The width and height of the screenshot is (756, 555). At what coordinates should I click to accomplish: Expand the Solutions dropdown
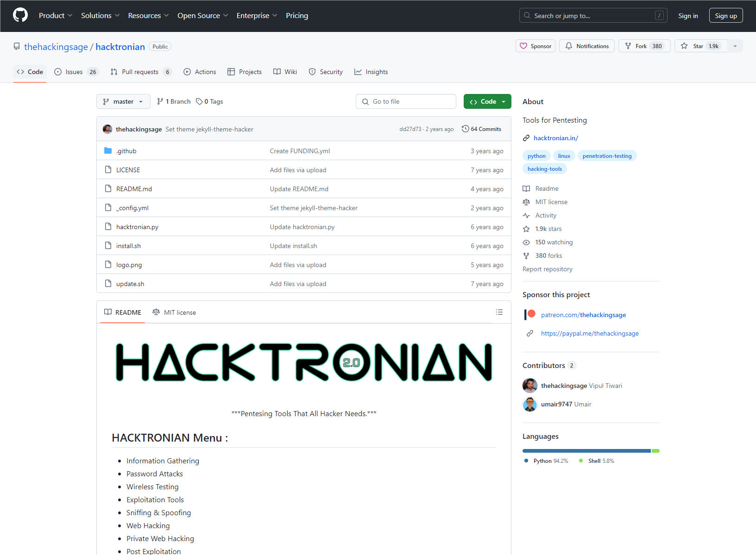(101, 15)
